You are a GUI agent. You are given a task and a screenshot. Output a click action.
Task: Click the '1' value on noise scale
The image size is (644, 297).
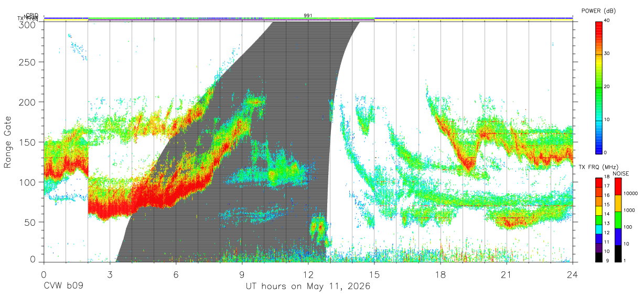[x=625, y=260]
